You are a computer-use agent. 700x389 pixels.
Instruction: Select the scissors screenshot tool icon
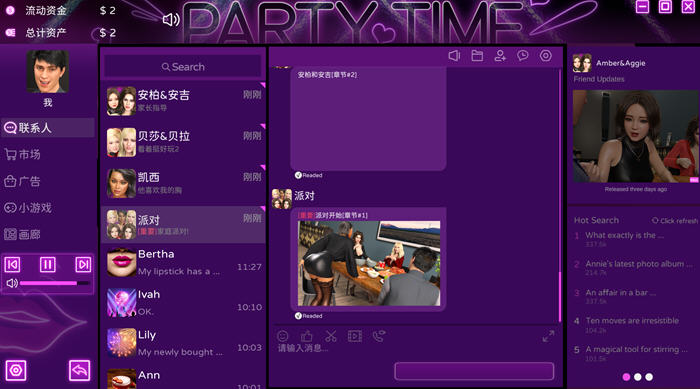(x=331, y=336)
